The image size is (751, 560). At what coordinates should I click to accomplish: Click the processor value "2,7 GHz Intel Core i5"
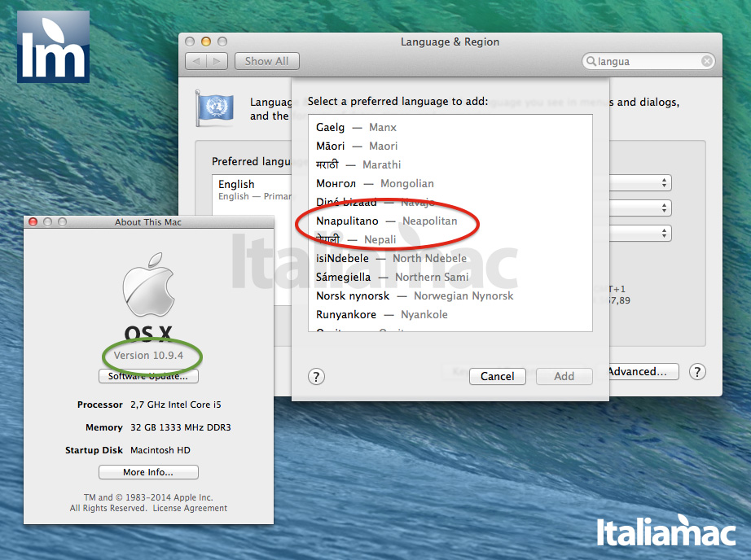point(176,405)
